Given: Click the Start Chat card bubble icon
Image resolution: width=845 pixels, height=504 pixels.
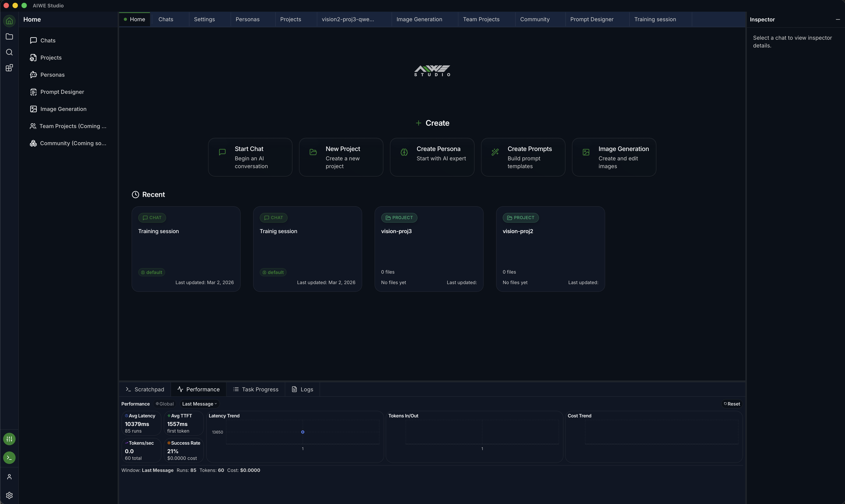Looking at the screenshot, I should pos(222,152).
